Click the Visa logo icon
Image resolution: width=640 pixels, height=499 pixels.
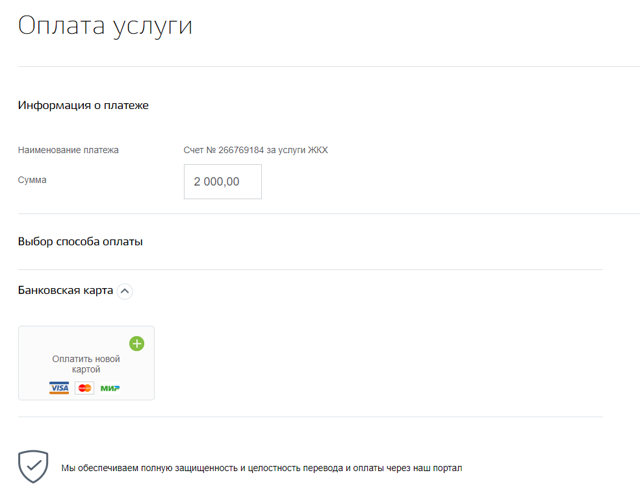[x=59, y=388]
